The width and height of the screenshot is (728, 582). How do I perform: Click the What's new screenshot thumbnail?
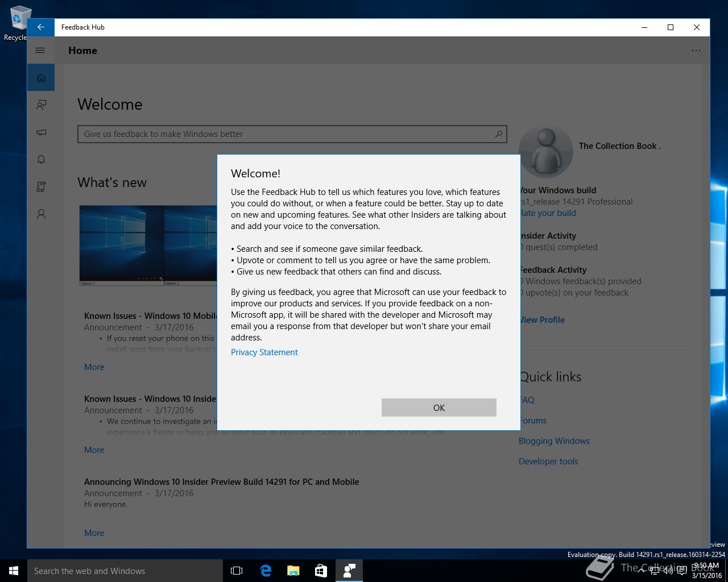click(148, 245)
